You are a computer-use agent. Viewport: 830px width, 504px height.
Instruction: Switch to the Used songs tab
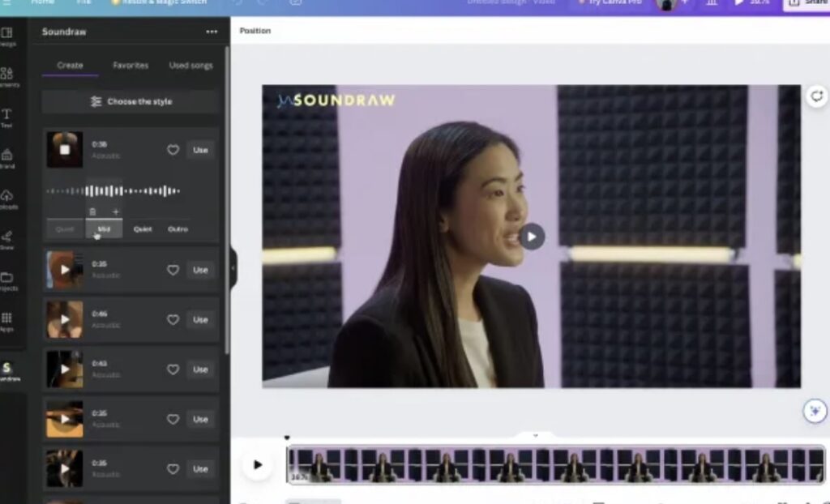190,66
